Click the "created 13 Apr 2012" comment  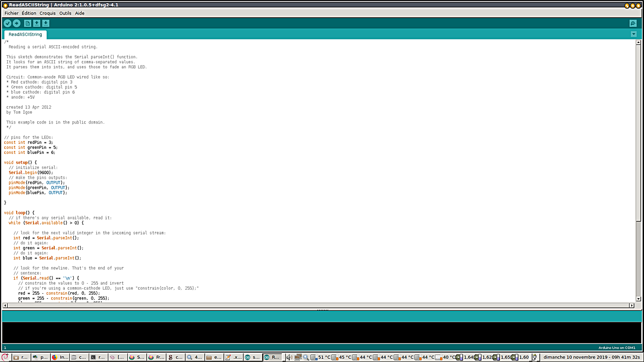[x=29, y=107]
